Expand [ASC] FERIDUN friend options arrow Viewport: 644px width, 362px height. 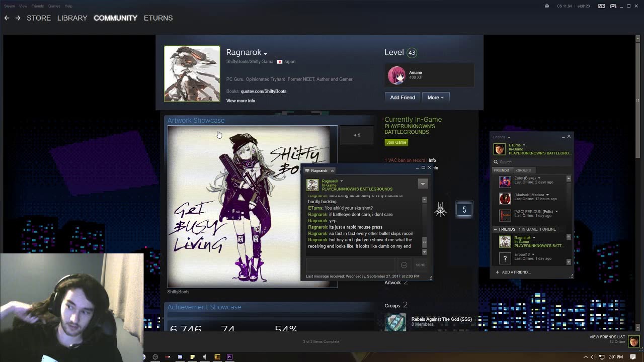[556, 211]
